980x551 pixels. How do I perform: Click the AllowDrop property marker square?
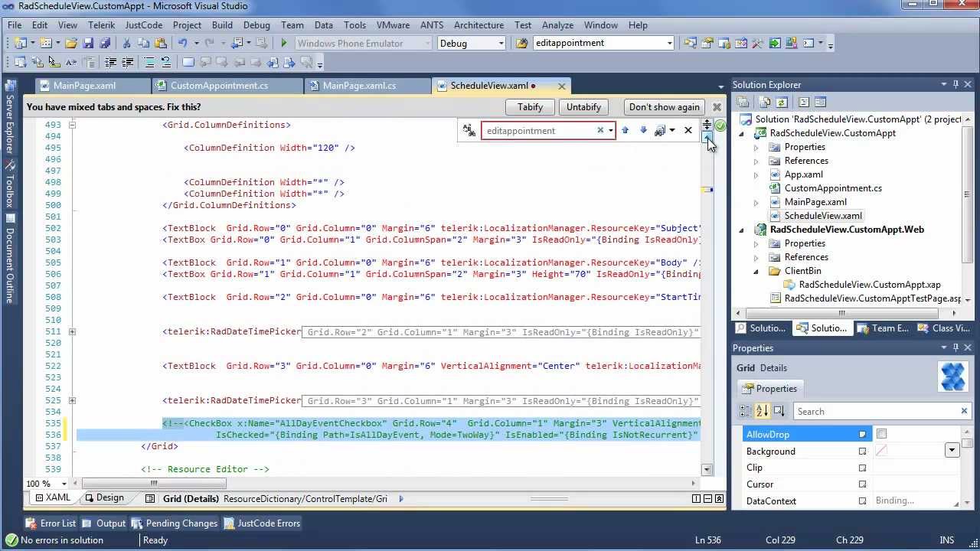tap(862, 435)
